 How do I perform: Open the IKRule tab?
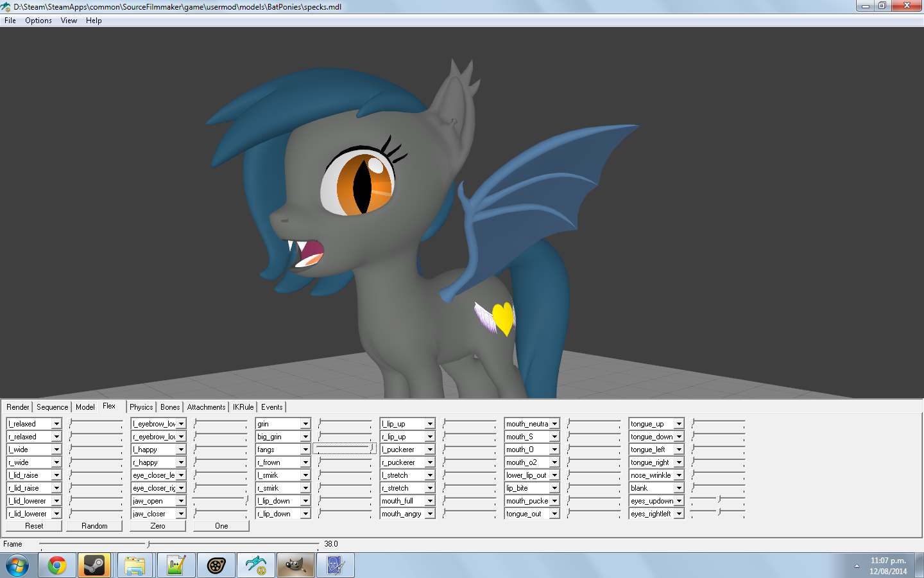tap(243, 407)
